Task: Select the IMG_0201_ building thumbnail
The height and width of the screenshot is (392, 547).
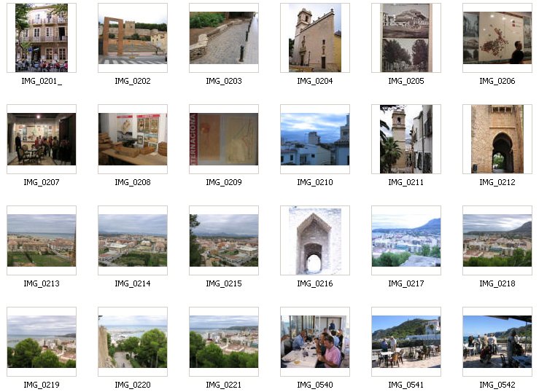Action: click(42, 38)
